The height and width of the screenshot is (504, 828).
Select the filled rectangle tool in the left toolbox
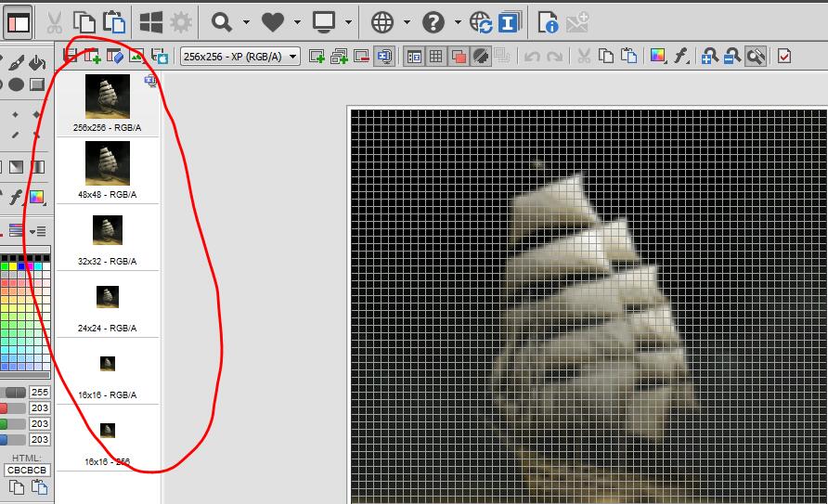[x=37, y=84]
